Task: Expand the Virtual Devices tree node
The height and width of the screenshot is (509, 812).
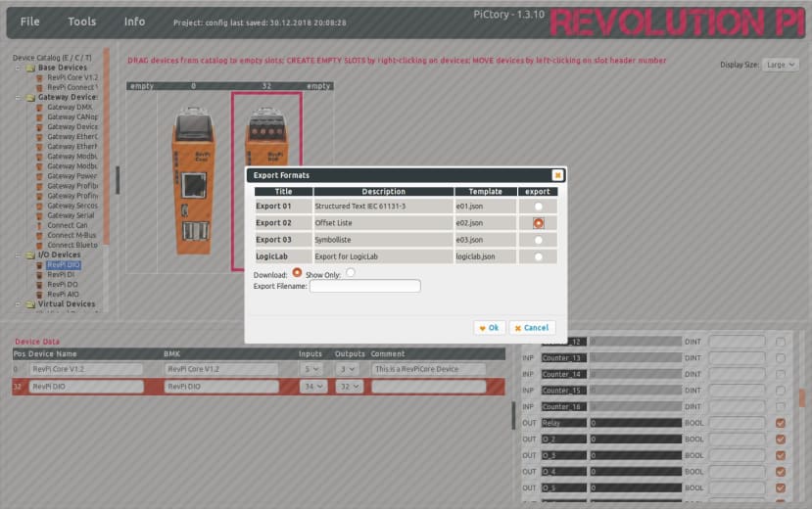Action: [19, 304]
